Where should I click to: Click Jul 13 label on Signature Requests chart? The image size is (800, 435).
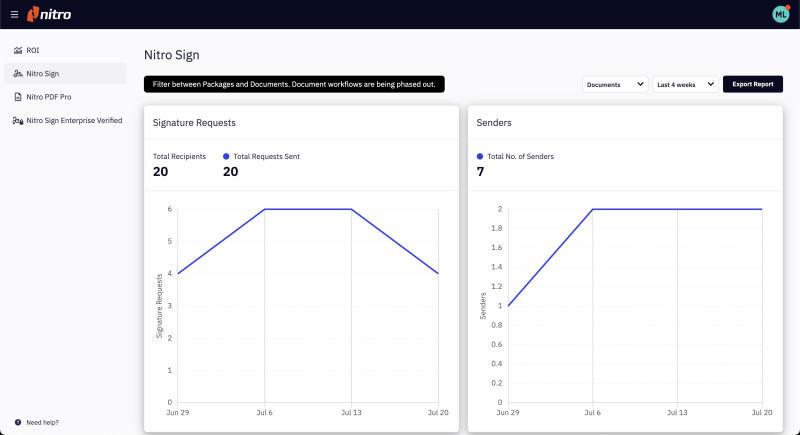tap(351, 413)
